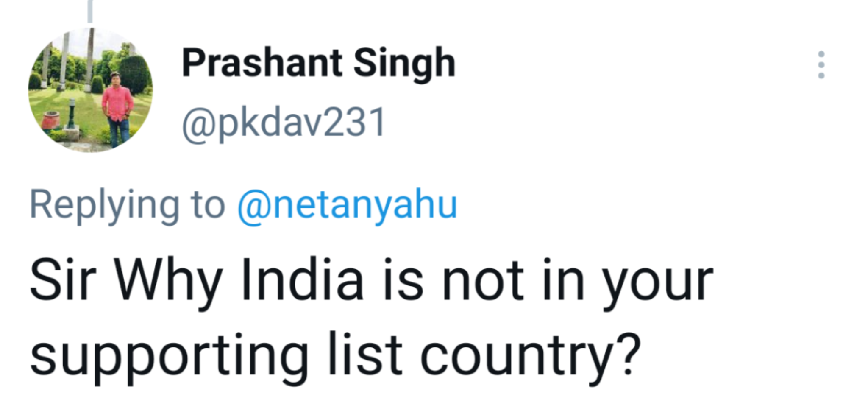
Task: Click the word "India" in the tweet
Action: click(x=302, y=281)
